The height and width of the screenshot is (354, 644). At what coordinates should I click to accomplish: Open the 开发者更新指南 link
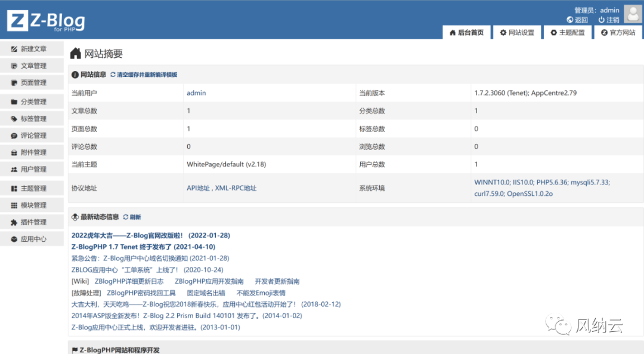pyautogui.click(x=277, y=281)
